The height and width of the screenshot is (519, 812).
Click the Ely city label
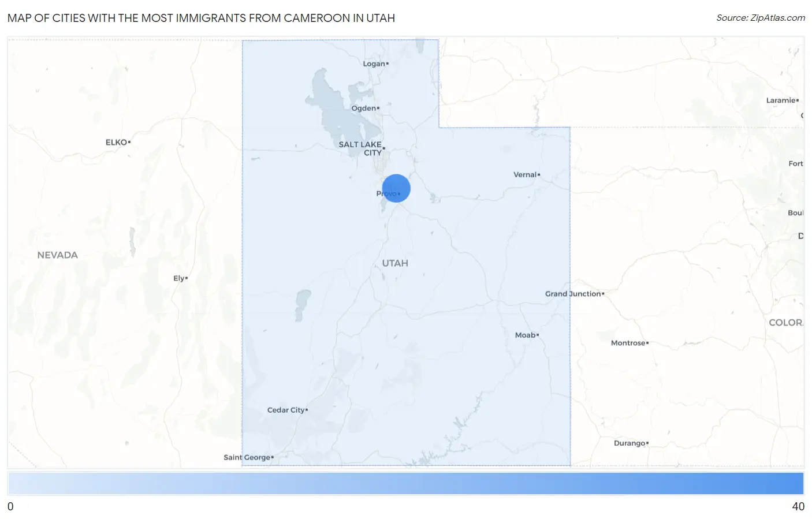coord(180,278)
